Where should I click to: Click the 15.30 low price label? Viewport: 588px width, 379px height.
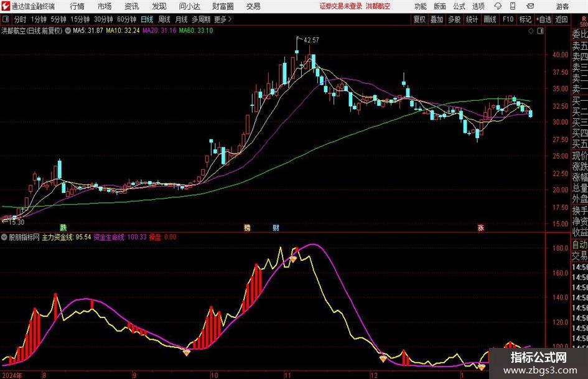coord(16,222)
